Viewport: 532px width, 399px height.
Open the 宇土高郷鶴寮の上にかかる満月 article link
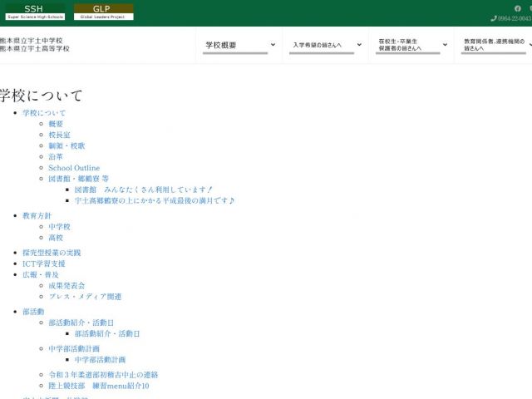coord(155,201)
